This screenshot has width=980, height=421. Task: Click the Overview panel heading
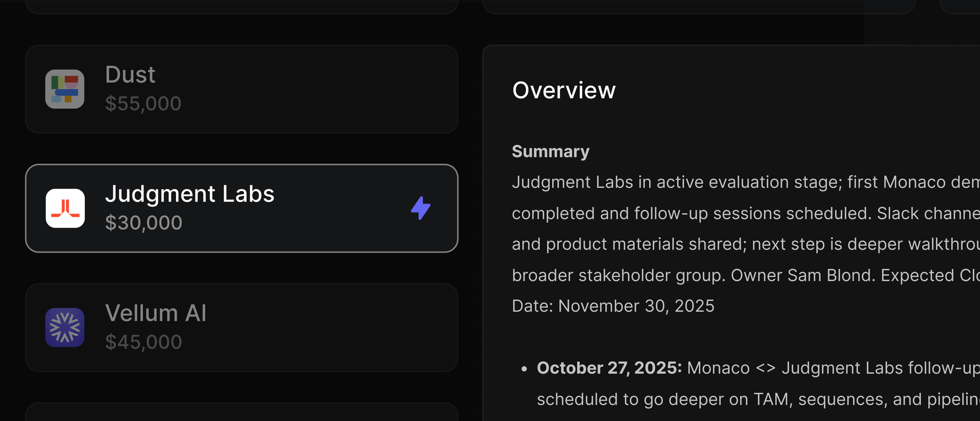[x=564, y=90]
